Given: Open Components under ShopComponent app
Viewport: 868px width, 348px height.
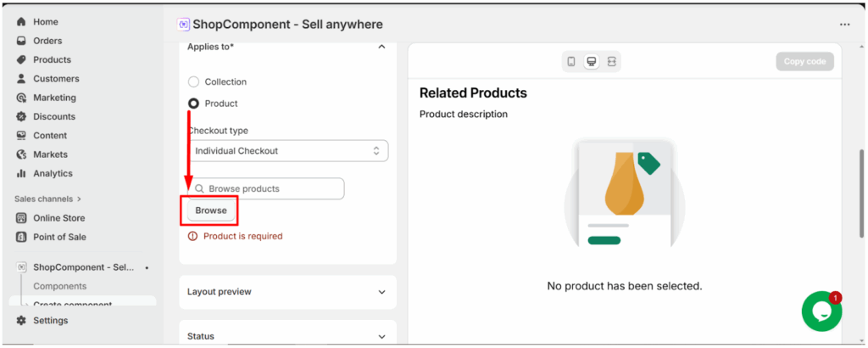Looking at the screenshot, I should click(59, 286).
